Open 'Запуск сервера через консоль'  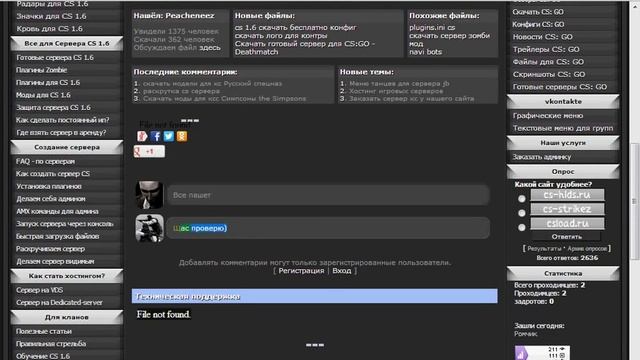click(64, 224)
